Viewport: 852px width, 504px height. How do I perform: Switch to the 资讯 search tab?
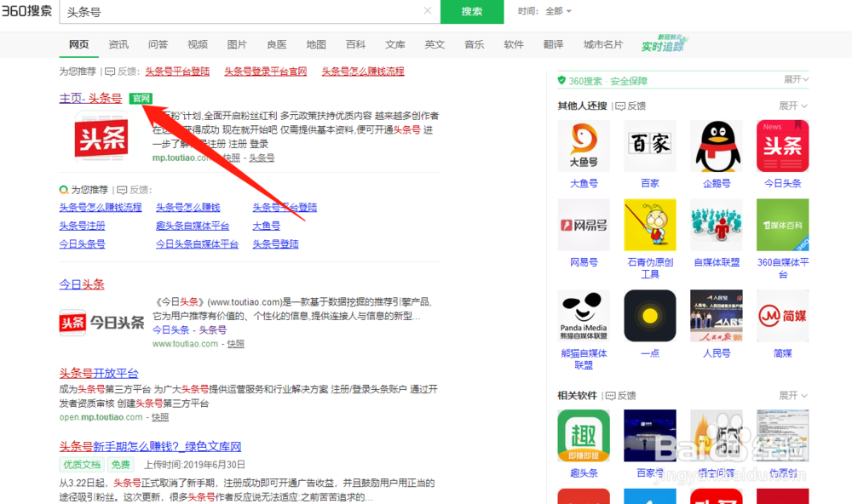(118, 43)
